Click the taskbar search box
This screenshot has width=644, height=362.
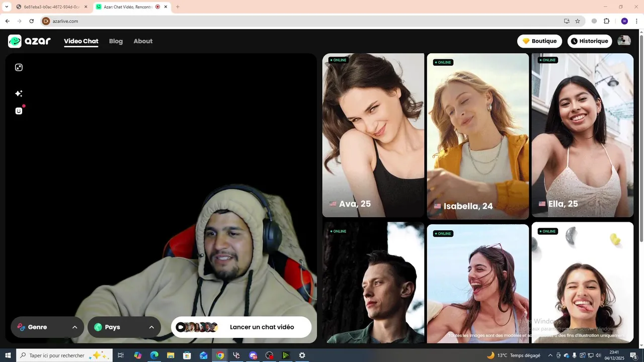point(64,355)
